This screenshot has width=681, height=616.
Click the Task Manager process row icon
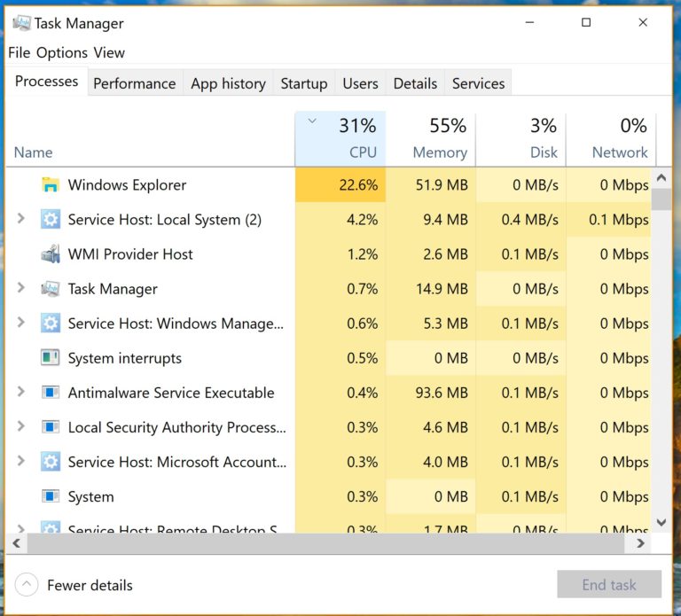point(51,289)
